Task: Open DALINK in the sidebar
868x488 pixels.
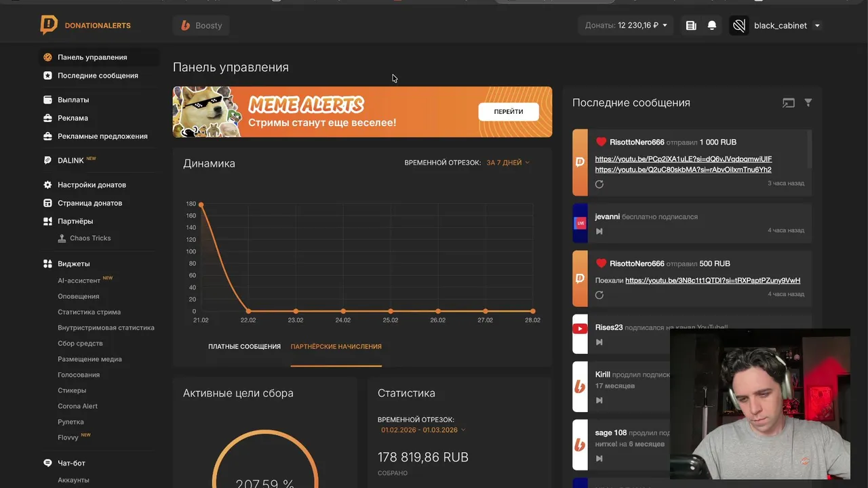Action: (71, 161)
